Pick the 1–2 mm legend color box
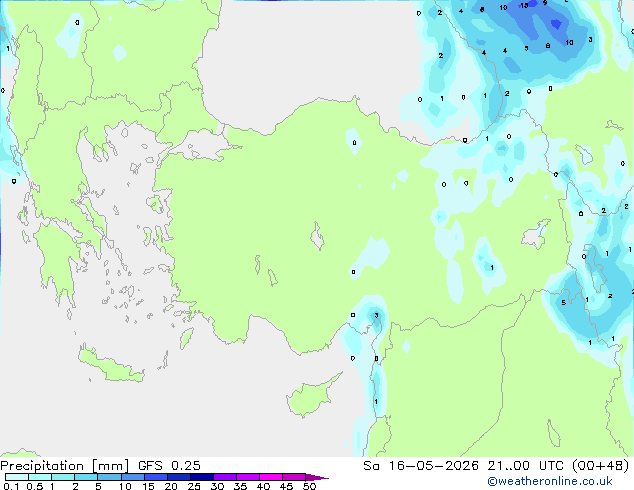This screenshot has height=490, width=634. coord(63,477)
